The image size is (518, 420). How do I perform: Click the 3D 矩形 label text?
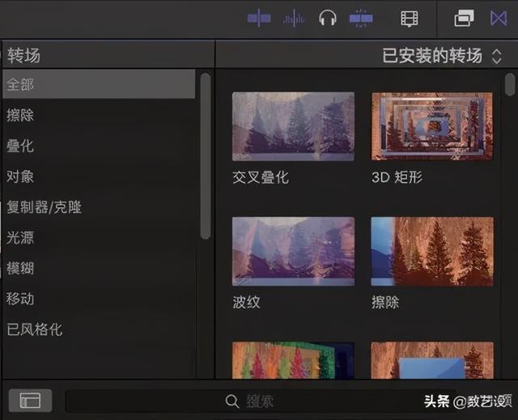click(397, 178)
